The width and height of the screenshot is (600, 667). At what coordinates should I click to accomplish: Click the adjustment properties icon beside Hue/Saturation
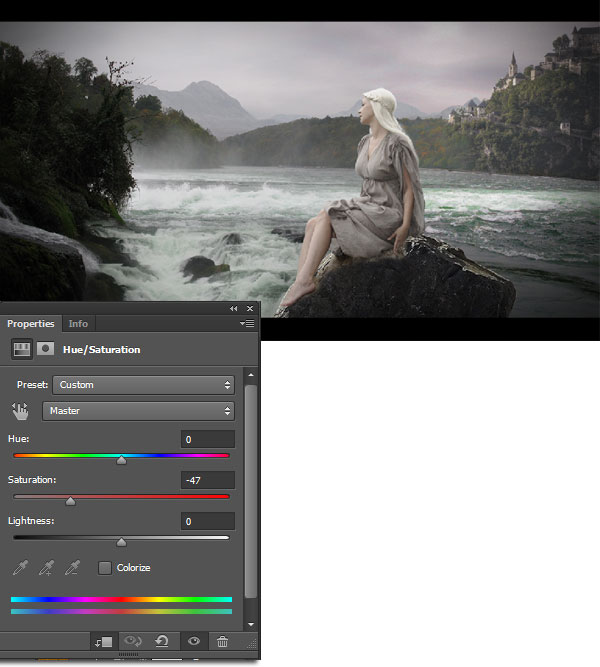pos(20,349)
